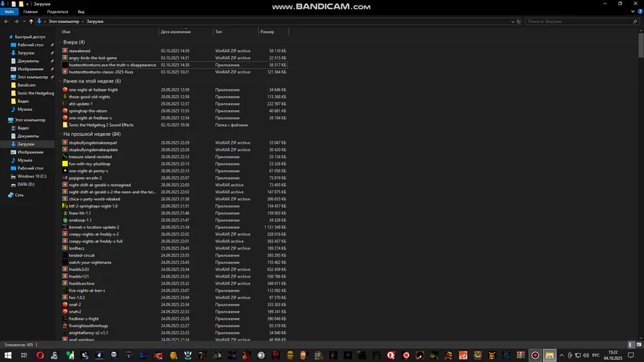Refresh the Загрузки folder view
Image resolution: width=644 pixels, height=362 pixels.
pos(518,21)
